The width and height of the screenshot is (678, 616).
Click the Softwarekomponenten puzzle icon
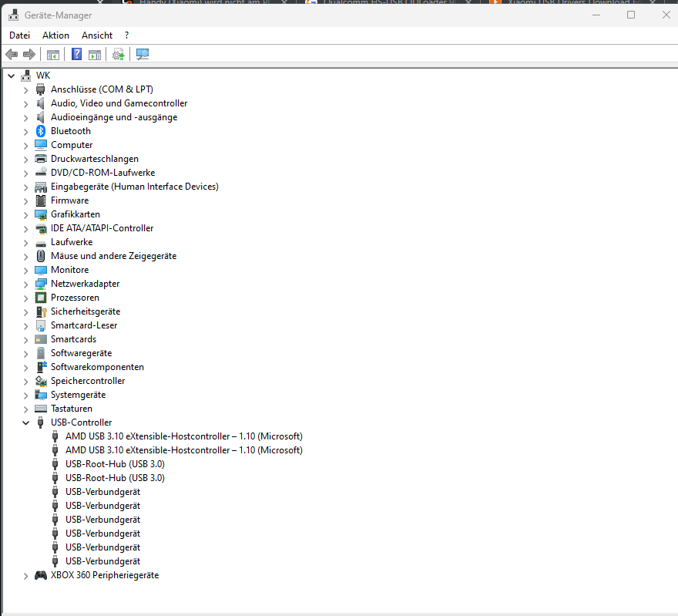click(x=41, y=367)
